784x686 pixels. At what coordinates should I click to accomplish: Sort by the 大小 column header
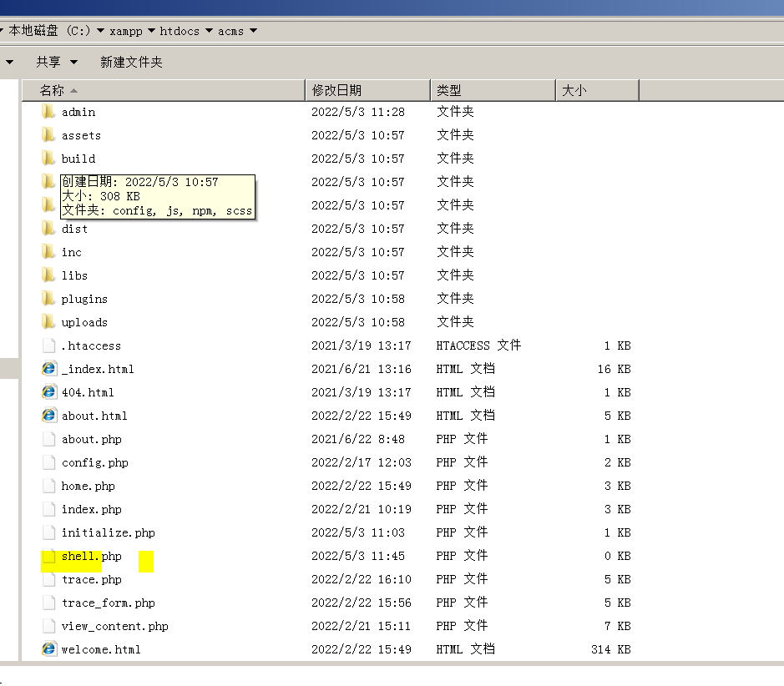click(x=598, y=90)
